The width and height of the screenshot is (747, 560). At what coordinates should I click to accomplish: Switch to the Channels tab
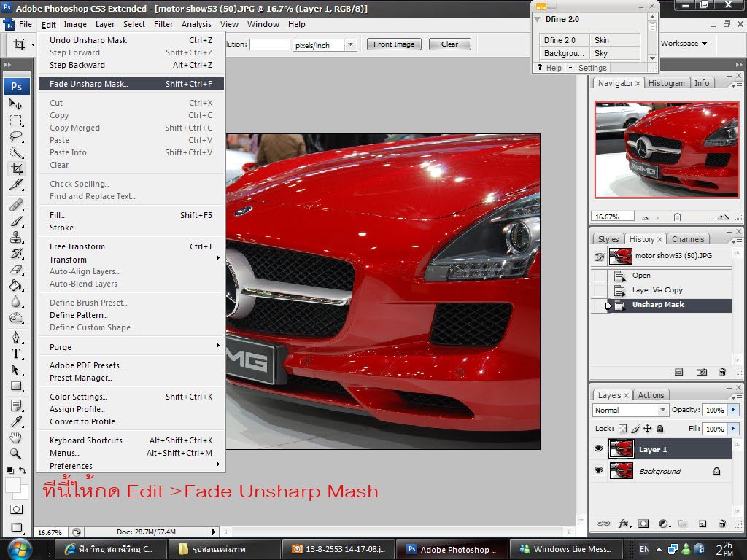click(687, 239)
